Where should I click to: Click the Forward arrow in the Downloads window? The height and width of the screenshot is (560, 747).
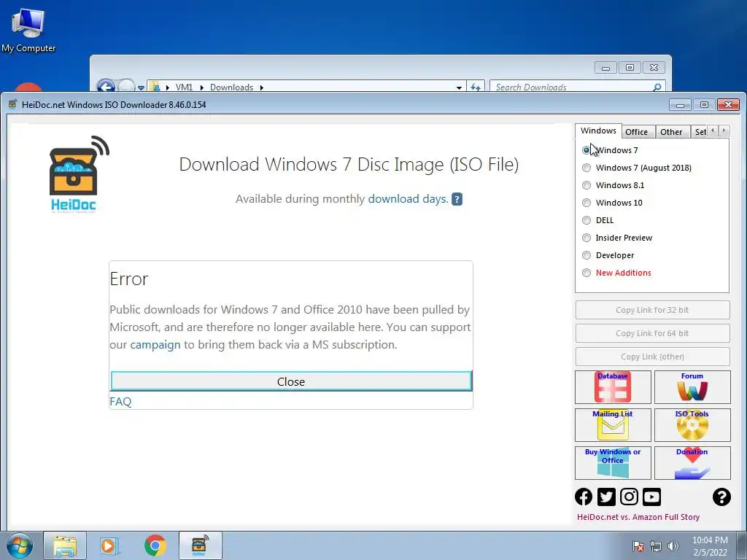click(x=126, y=87)
